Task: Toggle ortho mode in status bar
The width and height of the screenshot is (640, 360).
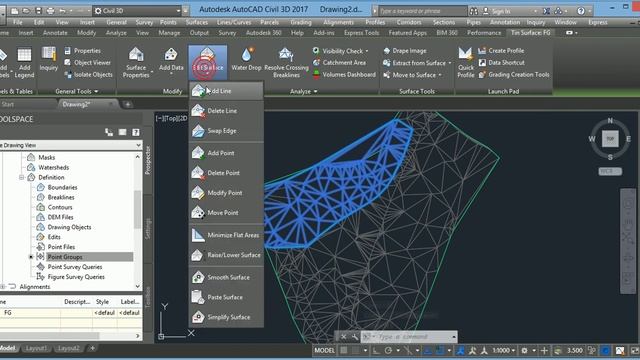Action: pos(376,350)
